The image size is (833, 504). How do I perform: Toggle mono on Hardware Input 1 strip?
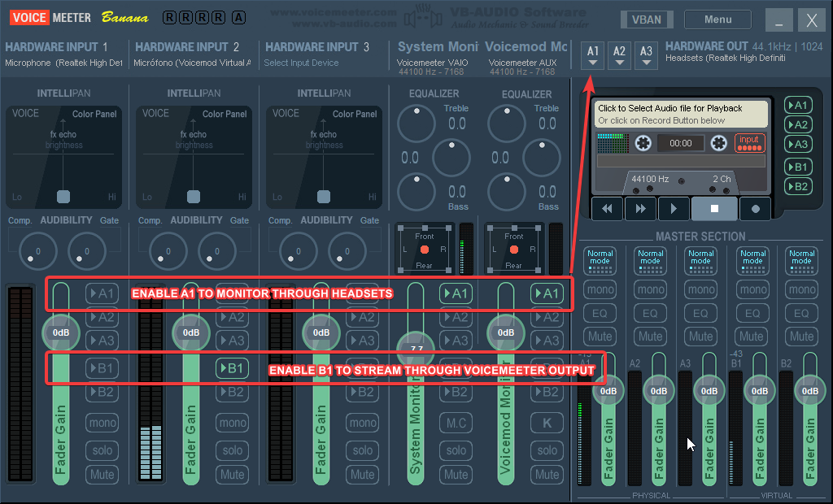[x=102, y=423]
